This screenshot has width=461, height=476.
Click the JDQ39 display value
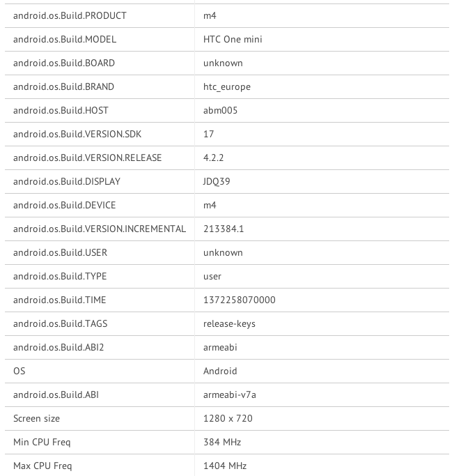click(217, 181)
